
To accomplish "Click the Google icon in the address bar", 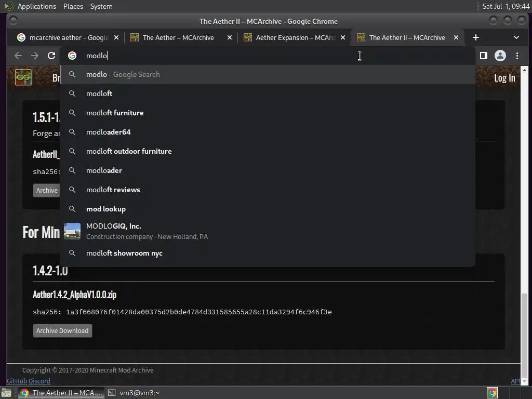I will (x=72, y=56).
